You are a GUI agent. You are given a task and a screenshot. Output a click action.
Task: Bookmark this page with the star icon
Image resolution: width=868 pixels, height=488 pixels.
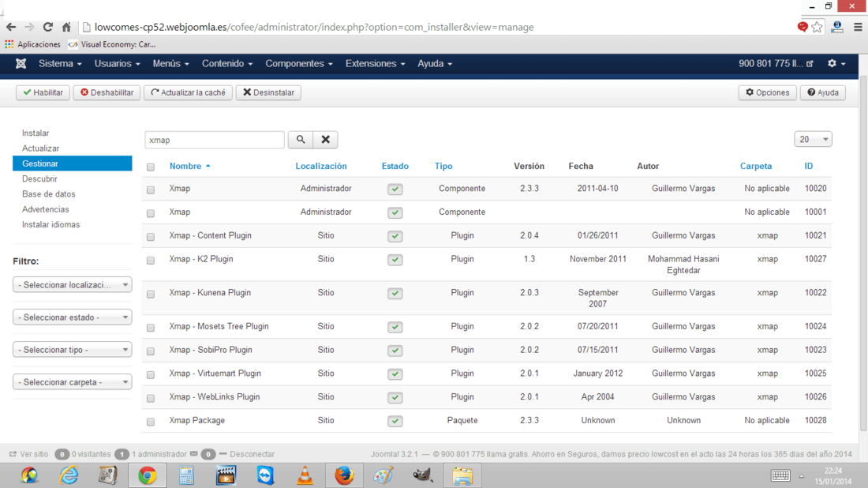click(817, 27)
